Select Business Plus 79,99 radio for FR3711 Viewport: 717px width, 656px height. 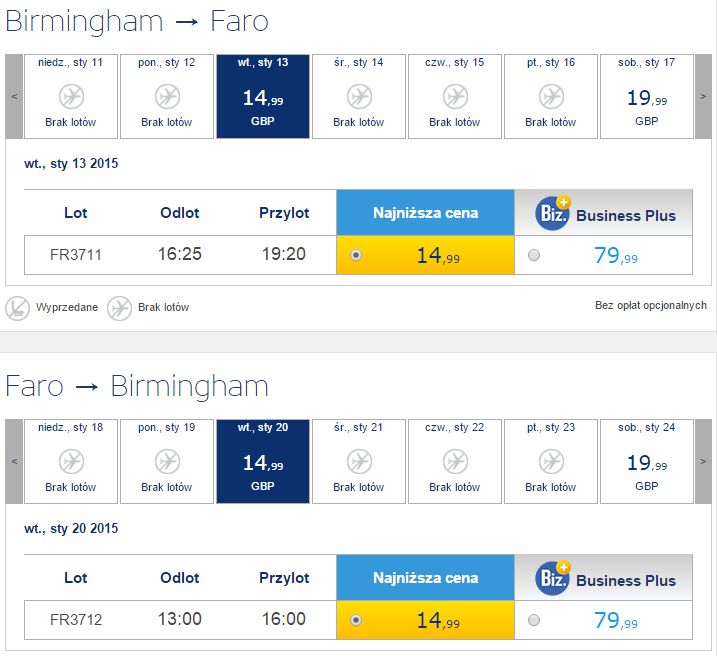[x=533, y=255]
